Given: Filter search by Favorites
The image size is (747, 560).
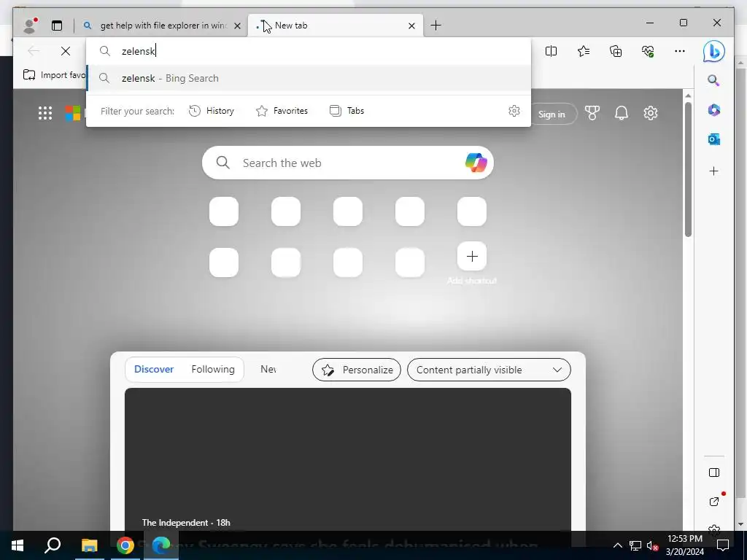Looking at the screenshot, I should click(282, 111).
